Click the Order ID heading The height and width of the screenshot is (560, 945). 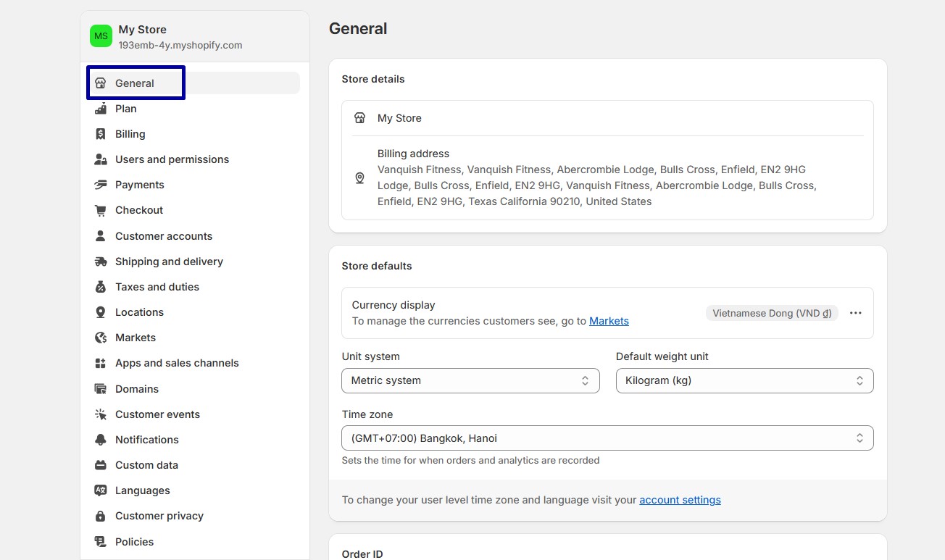[x=362, y=554]
